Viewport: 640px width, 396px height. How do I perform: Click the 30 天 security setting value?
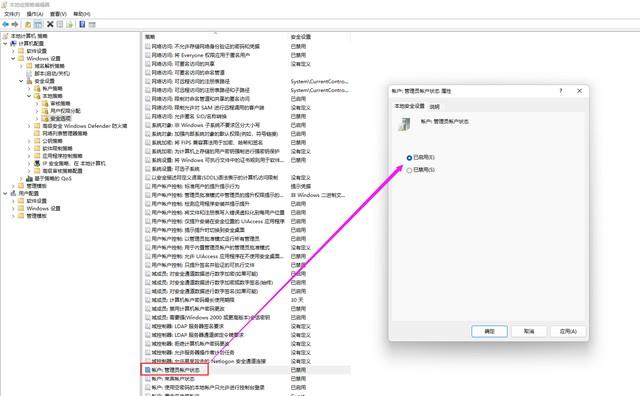coord(297,300)
